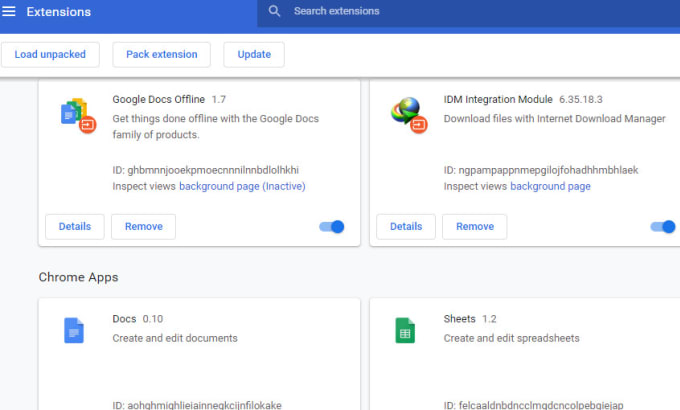Image resolution: width=680 pixels, height=410 pixels.
Task: Remove the Google Docs Offline extension
Action: pos(144,226)
